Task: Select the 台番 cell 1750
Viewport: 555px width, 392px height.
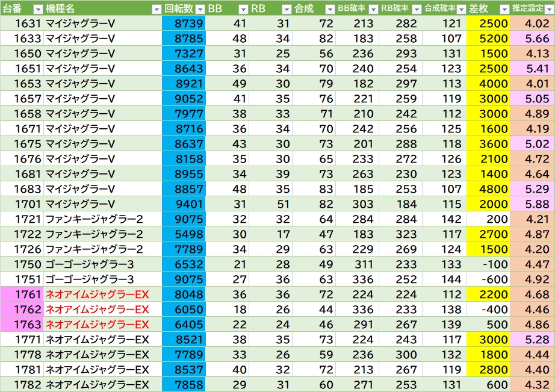Action: [x=21, y=264]
